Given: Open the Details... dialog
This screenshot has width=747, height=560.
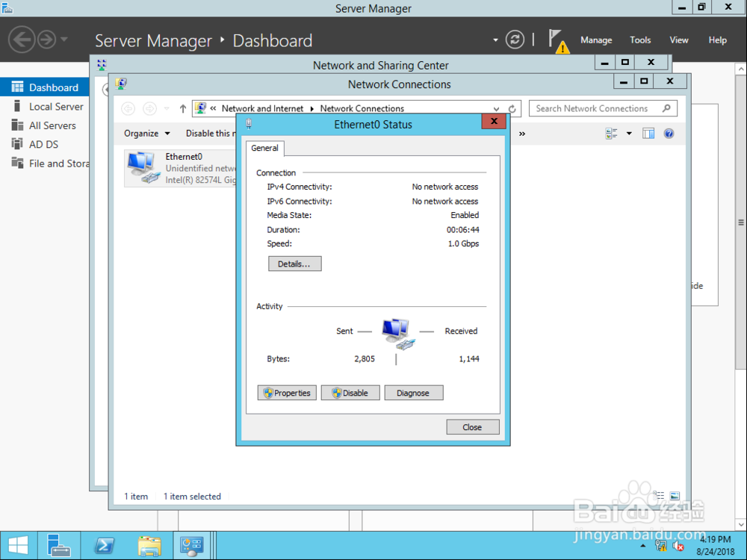Looking at the screenshot, I should click(294, 264).
